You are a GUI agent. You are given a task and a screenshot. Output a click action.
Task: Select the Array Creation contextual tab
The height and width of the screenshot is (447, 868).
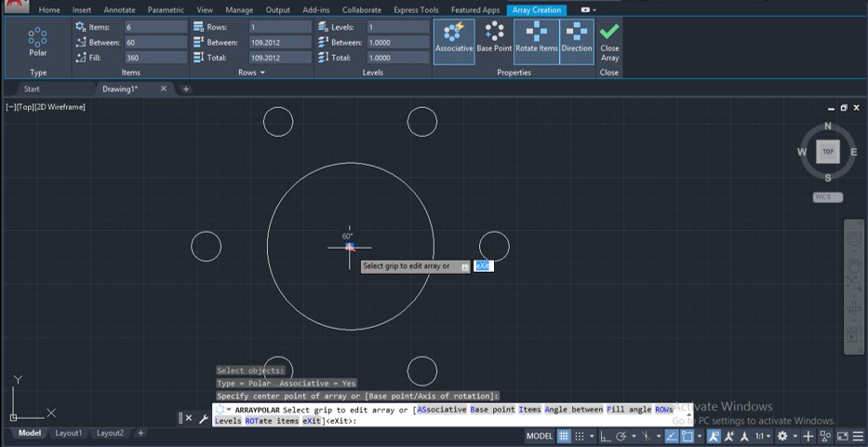pos(537,10)
